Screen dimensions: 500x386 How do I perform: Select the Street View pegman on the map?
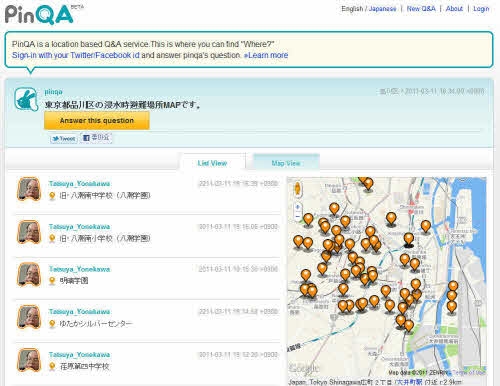click(297, 189)
